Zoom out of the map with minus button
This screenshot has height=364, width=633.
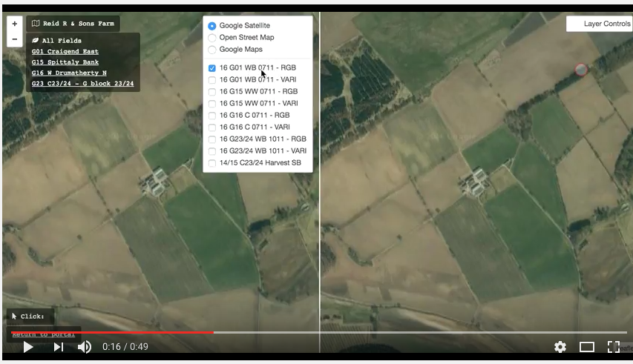(x=15, y=39)
